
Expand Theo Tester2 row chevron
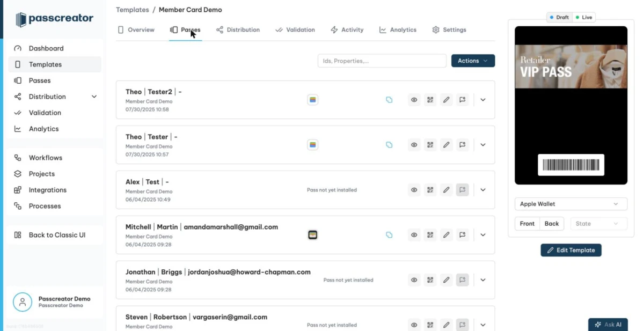483,100
